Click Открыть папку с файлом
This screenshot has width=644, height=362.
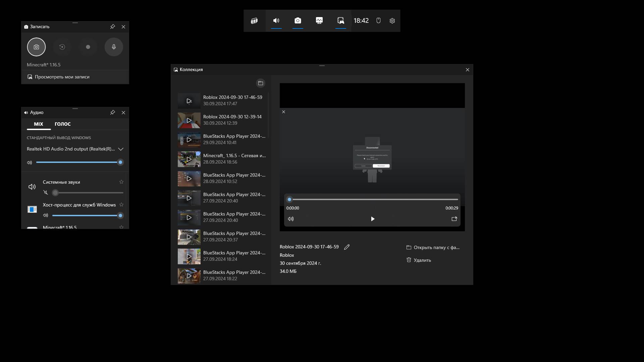coord(433,247)
